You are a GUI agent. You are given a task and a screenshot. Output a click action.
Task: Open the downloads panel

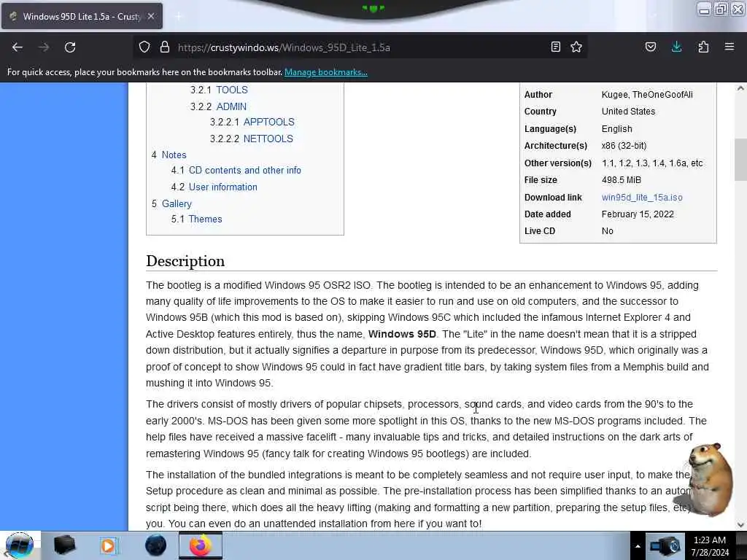click(x=676, y=47)
